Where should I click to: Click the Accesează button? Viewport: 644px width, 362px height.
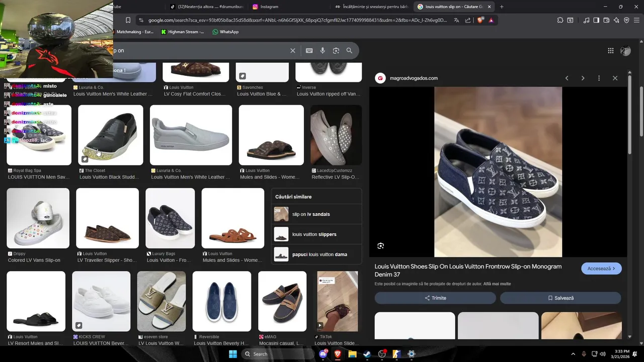coord(601,268)
